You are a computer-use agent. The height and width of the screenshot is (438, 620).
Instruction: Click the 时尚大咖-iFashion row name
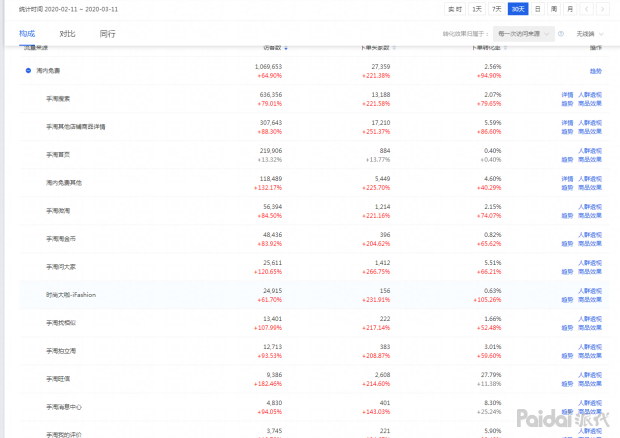pyautogui.click(x=71, y=295)
